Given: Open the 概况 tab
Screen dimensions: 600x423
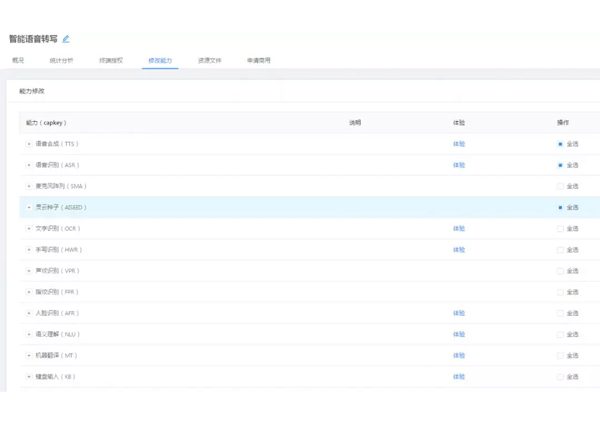Looking at the screenshot, I should [18, 61].
